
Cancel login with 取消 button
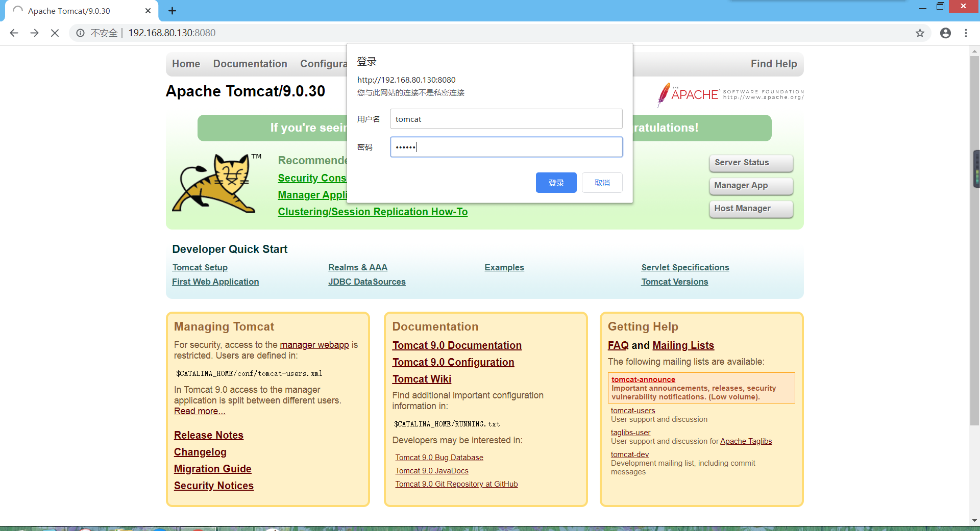coord(602,183)
